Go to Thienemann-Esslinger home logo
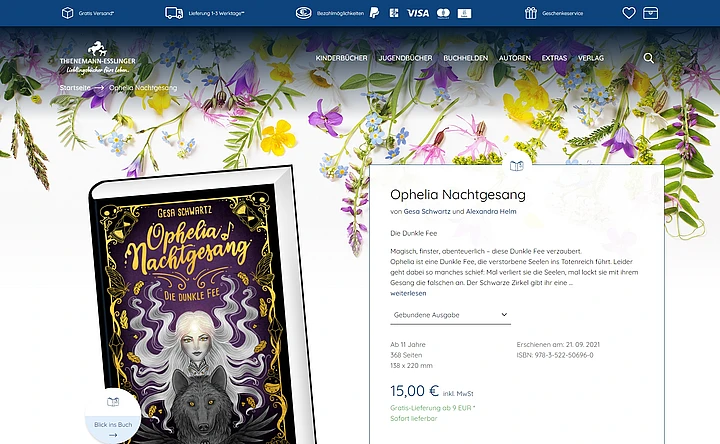This screenshot has width=720, height=444. (x=97, y=58)
